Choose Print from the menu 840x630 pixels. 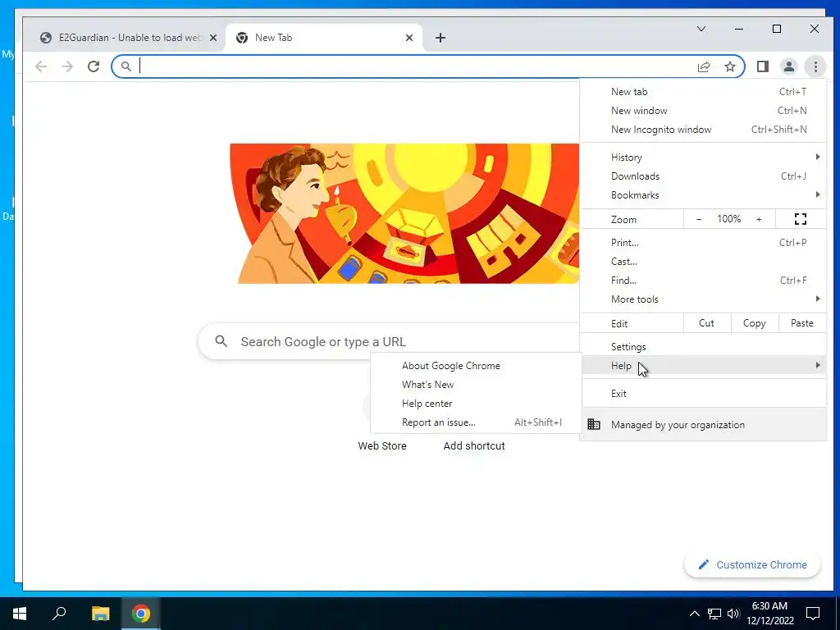[x=703, y=242]
